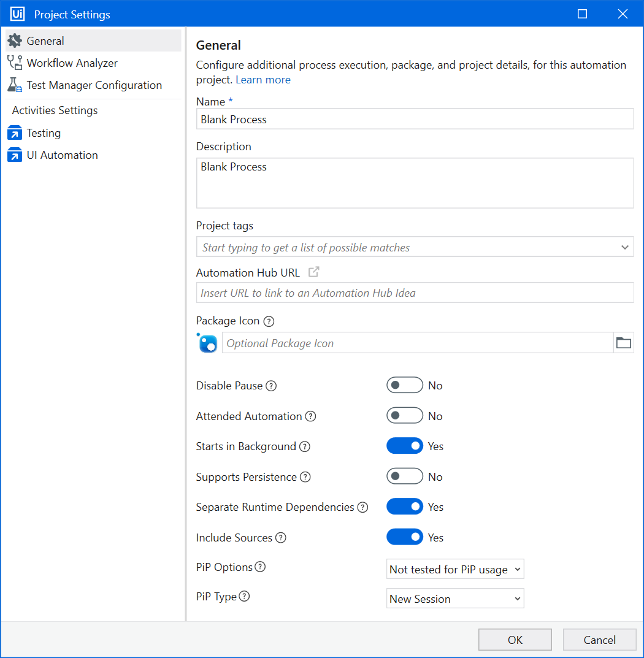Open the PiP Type dropdown

point(455,599)
